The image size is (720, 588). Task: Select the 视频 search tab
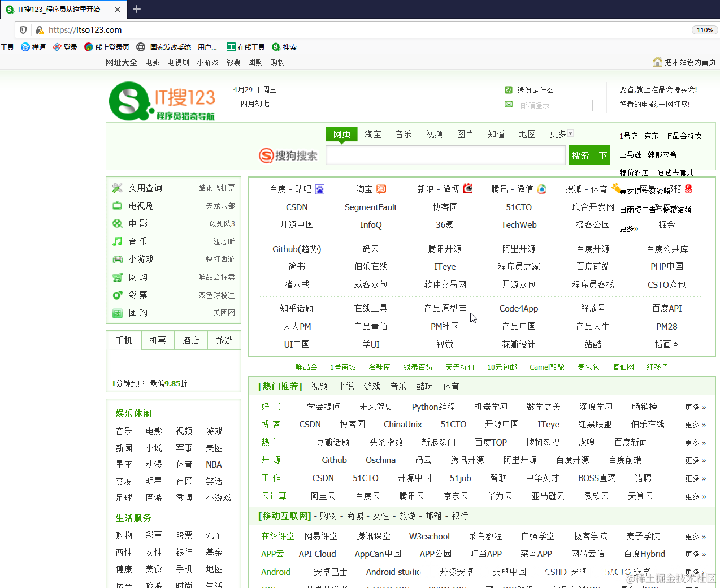coord(435,134)
